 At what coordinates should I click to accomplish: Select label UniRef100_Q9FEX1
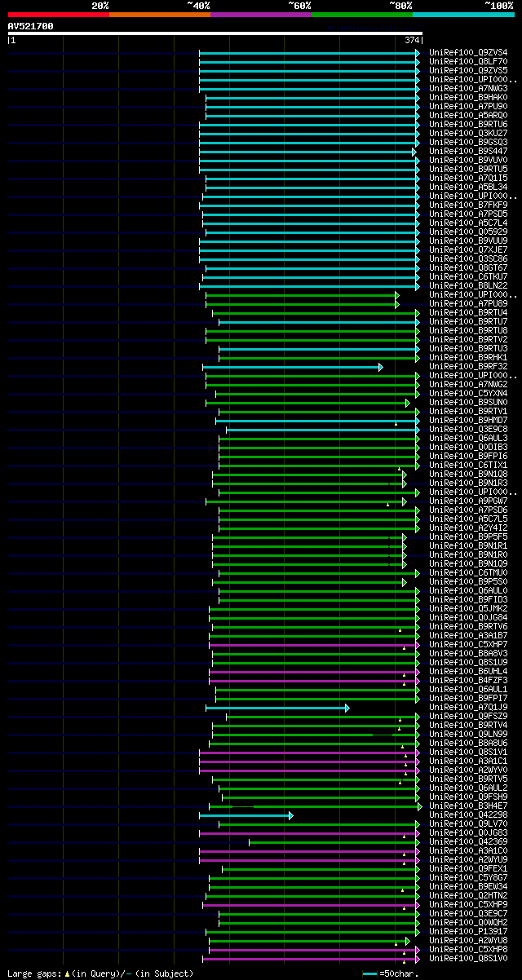pyautogui.click(x=468, y=868)
